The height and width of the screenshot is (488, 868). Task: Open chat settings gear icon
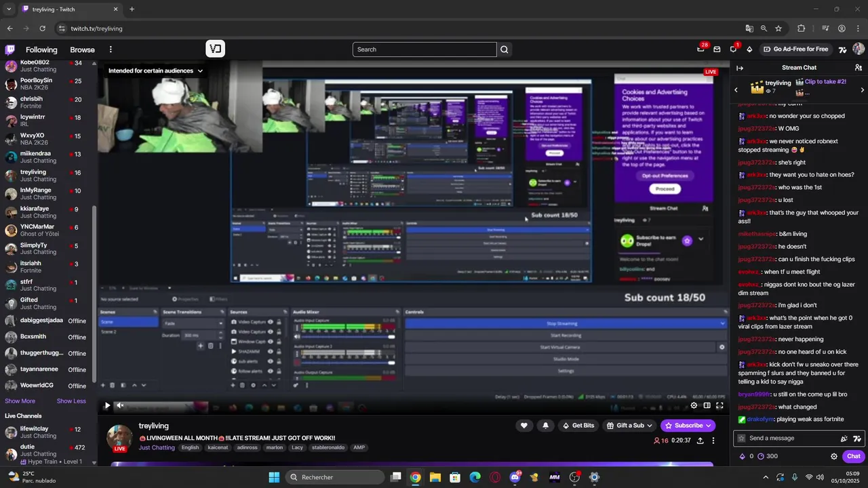pyautogui.click(x=834, y=456)
